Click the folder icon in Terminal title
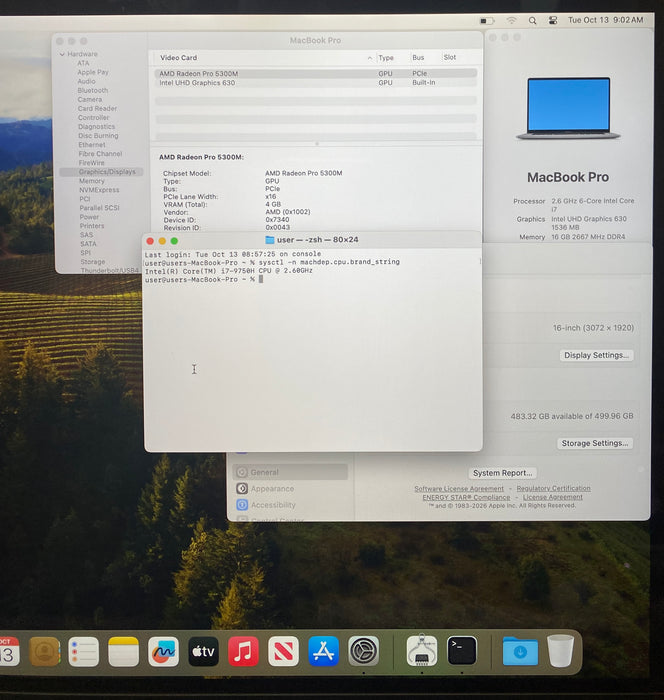 click(270, 240)
